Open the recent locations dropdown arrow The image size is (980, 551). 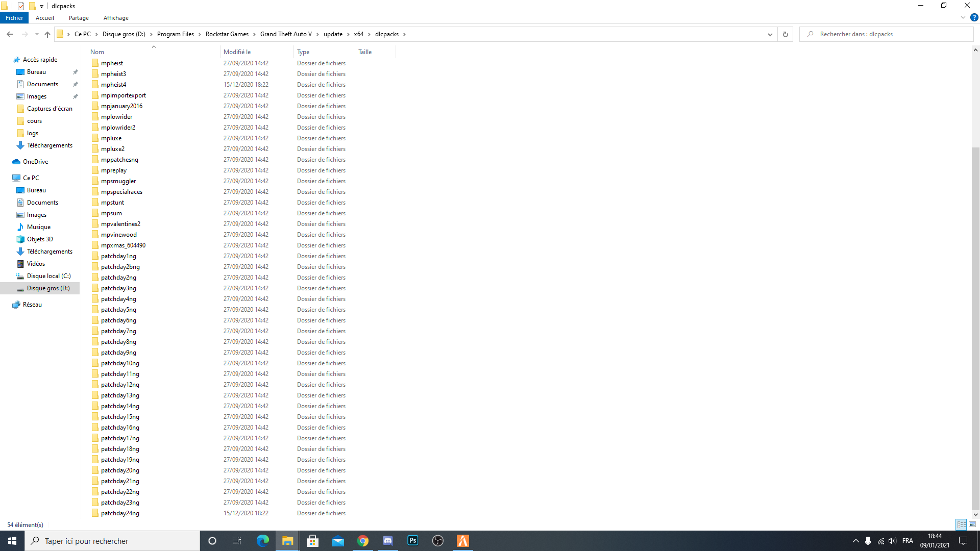point(37,34)
